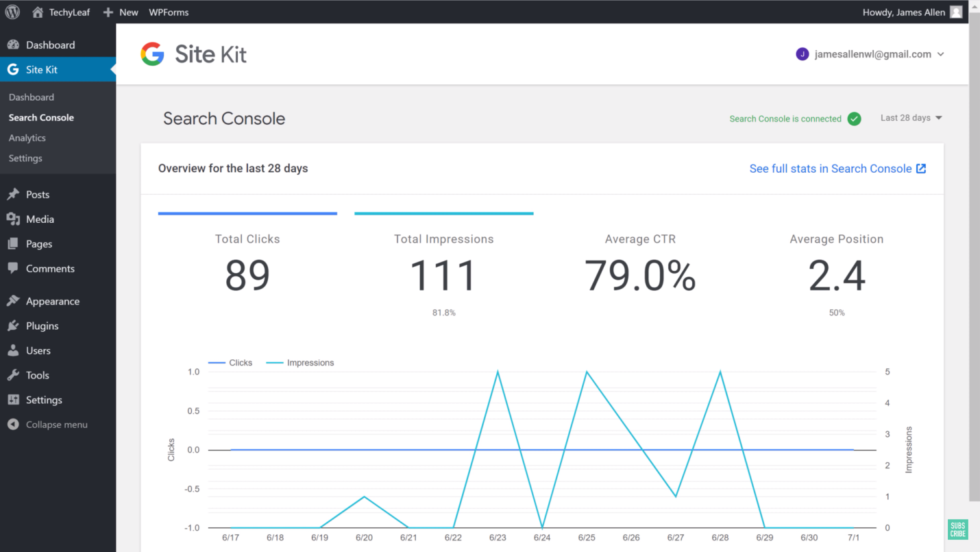Click the 6/28 date label on chart axis
The width and height of the screenshot is (980, 552).
720,538
